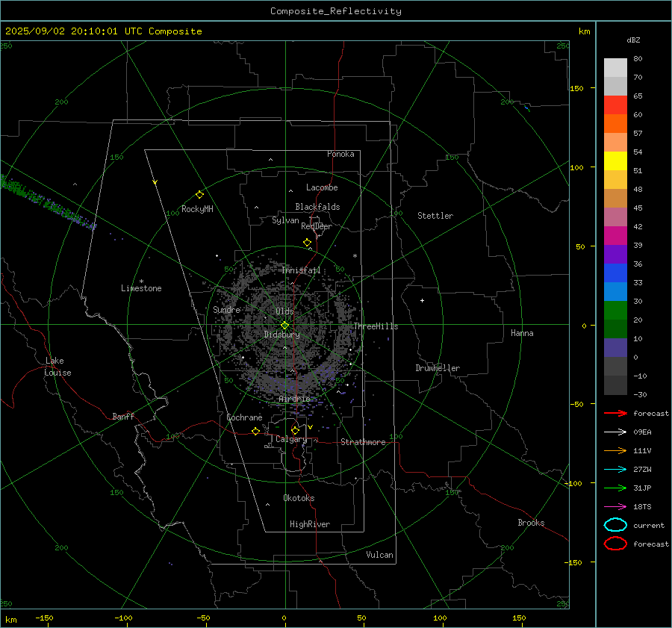Viewport: 672px width, 628px height.
Task: Click the asterisk marker east of Innisfail
Action: click(x=355, y=256)
